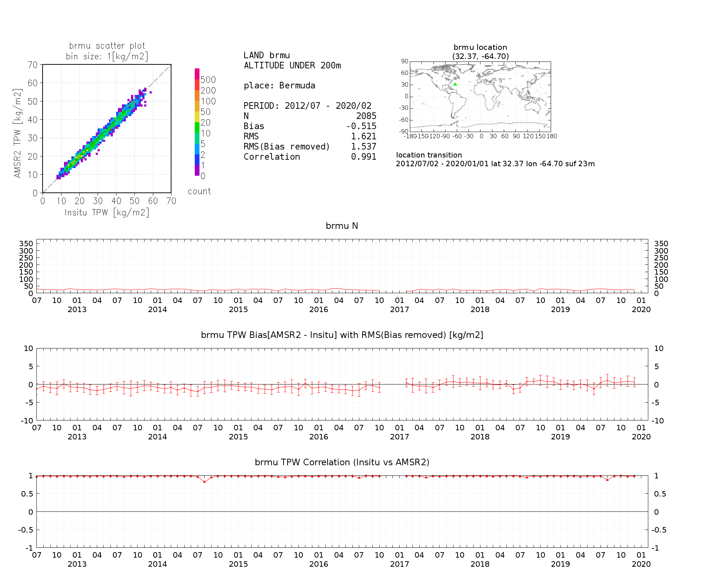Click the green triangle marker on the world map
The height and width of the screenshot is (582, 728).
pyautogui.click(x=455, y=84)
